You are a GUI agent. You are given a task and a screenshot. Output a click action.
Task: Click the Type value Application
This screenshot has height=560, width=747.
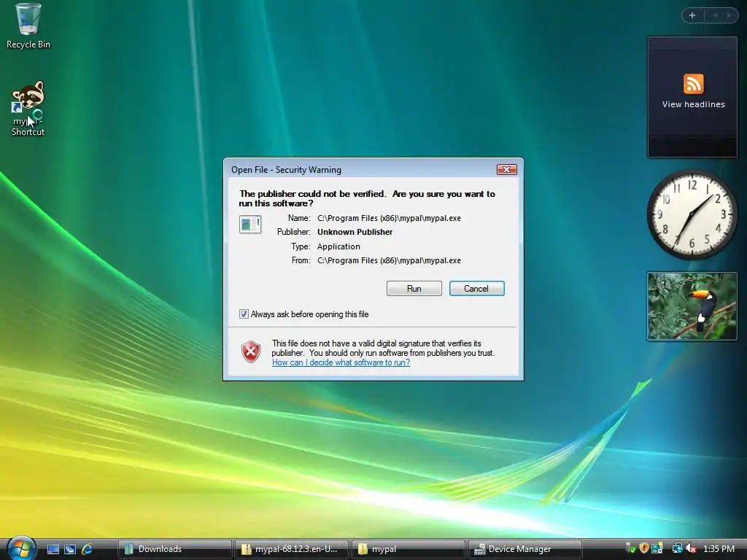click(x=338, y=246)
